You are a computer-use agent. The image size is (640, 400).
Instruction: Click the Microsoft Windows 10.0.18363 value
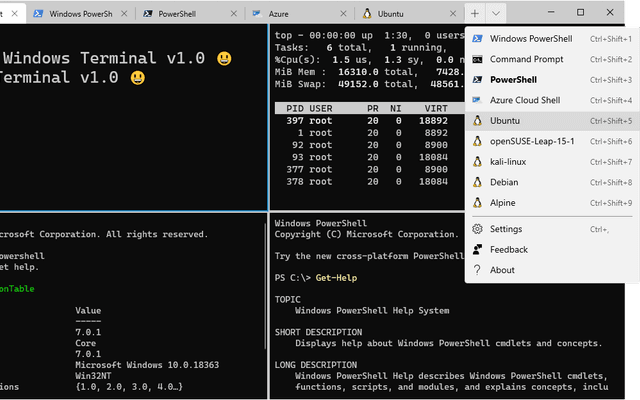tap(147, 365)
